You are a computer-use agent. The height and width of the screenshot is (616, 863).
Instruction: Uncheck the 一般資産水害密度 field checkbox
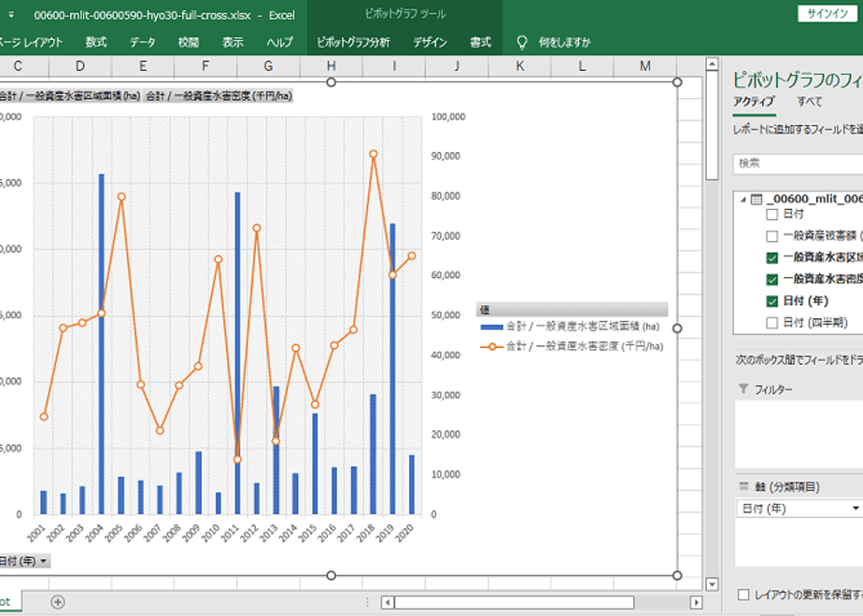pos(772,279)
